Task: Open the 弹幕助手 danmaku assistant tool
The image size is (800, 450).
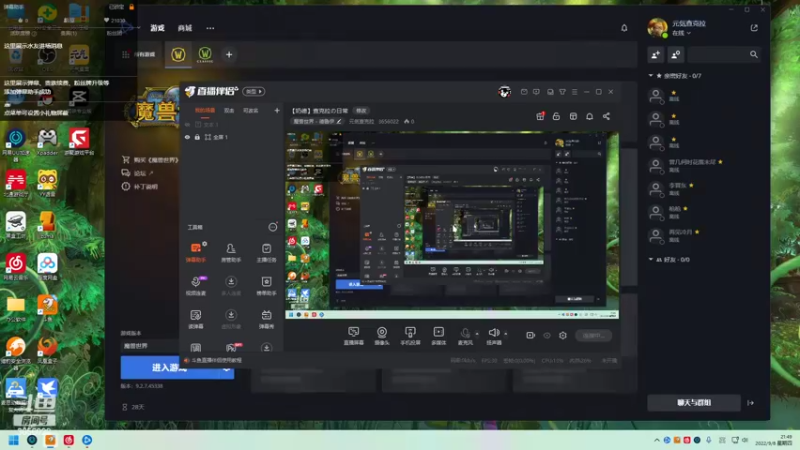Action: point(196,253)
